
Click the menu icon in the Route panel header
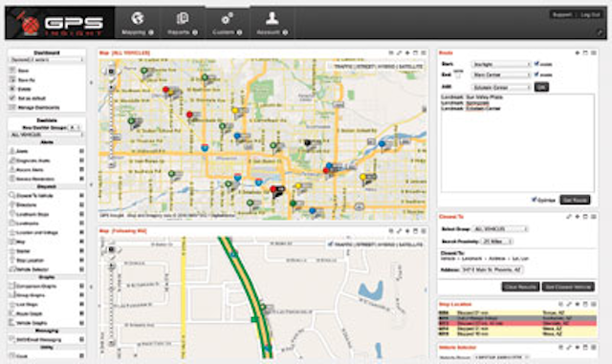[x=593, y=53]
